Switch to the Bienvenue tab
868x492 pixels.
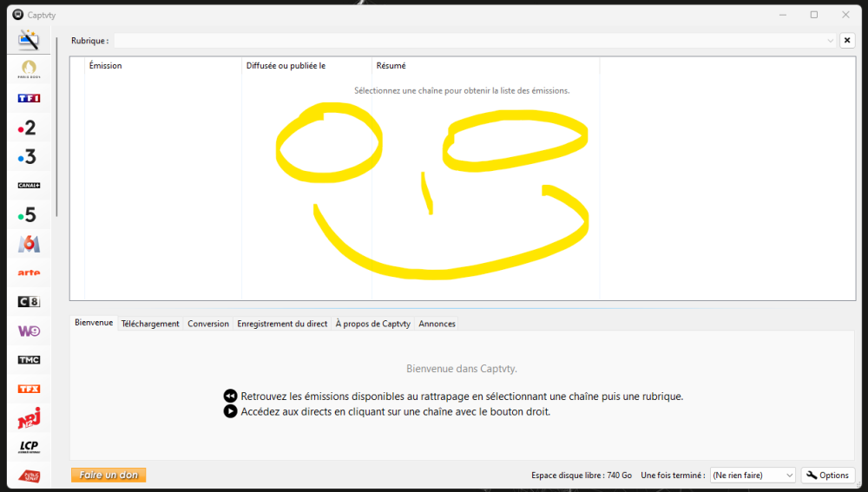[x=94, y=323]
